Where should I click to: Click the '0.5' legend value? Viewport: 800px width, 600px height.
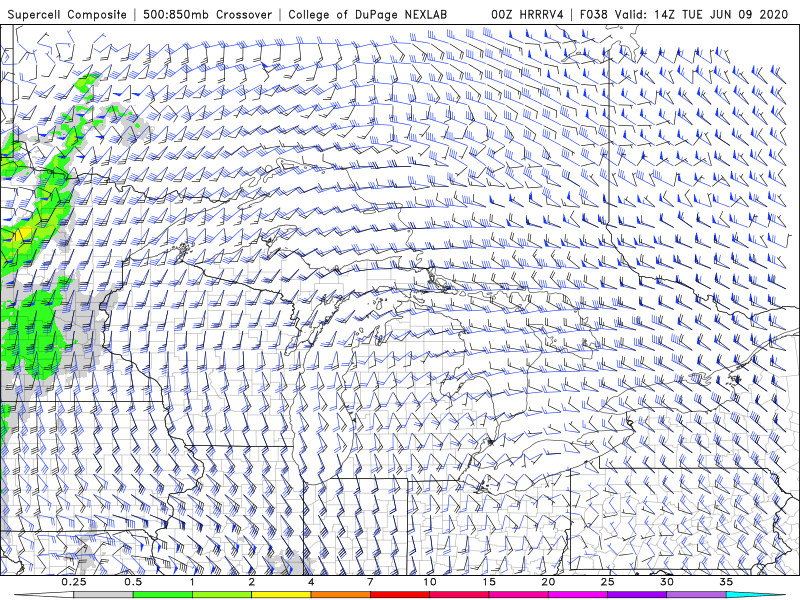pos(133,582)
